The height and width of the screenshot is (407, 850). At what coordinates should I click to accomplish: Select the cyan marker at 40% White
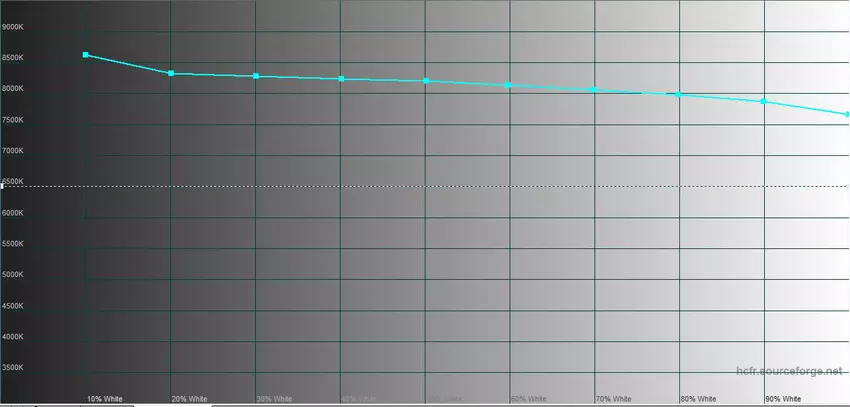(341, 78)
